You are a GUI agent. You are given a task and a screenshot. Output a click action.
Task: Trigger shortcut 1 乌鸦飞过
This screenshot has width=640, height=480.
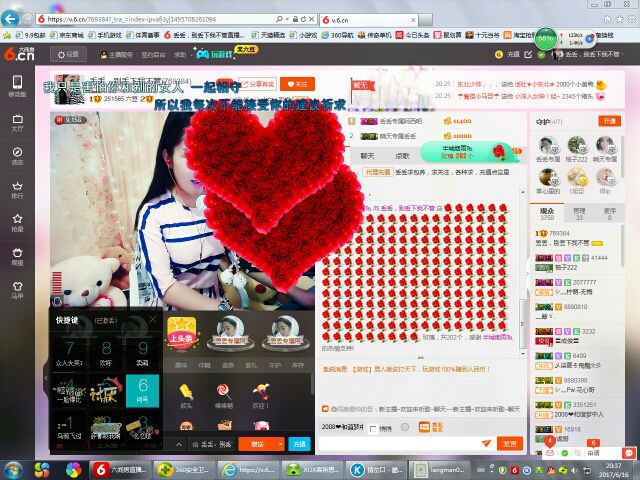click(69, 427)
